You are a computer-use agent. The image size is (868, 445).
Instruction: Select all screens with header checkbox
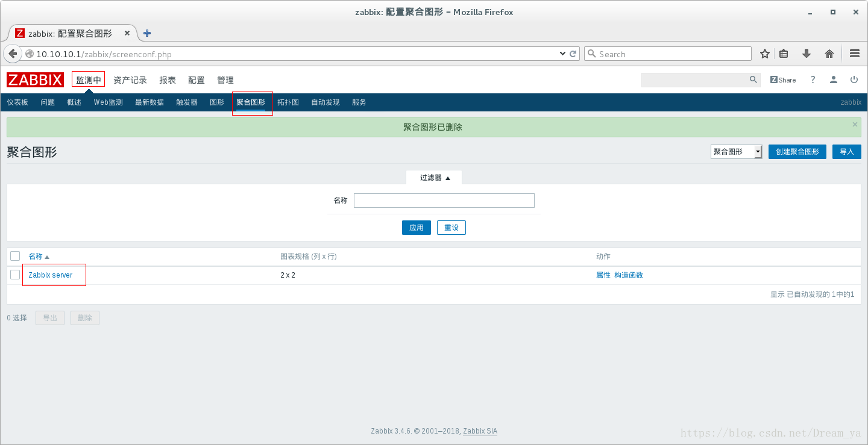tap(15, 256)
